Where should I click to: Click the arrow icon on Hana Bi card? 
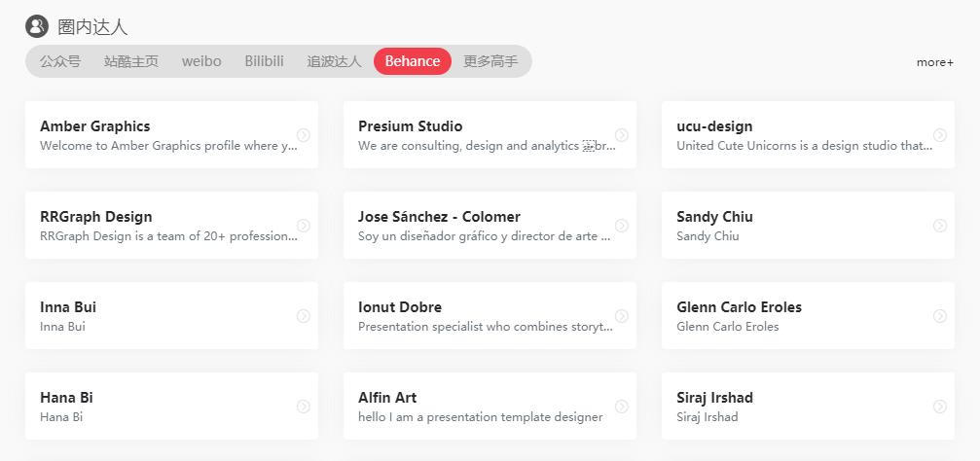click(303, 407)
